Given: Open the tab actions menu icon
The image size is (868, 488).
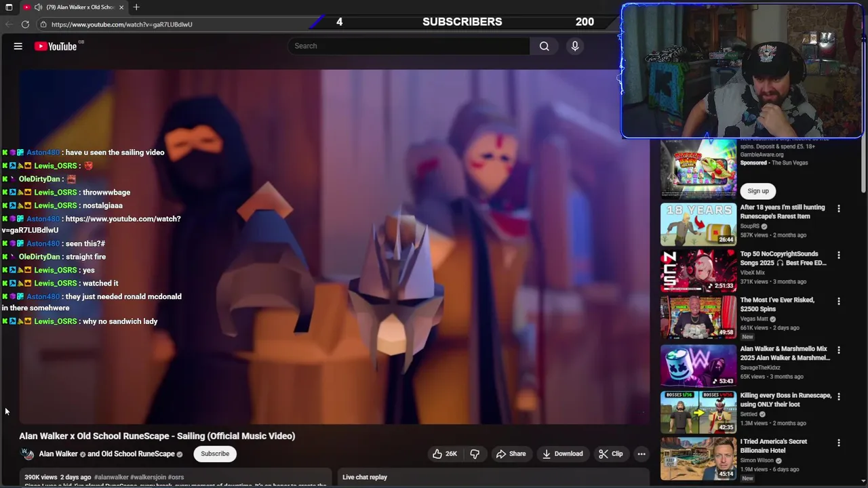Looking at the screenshot, I should (x=9, y=7).
